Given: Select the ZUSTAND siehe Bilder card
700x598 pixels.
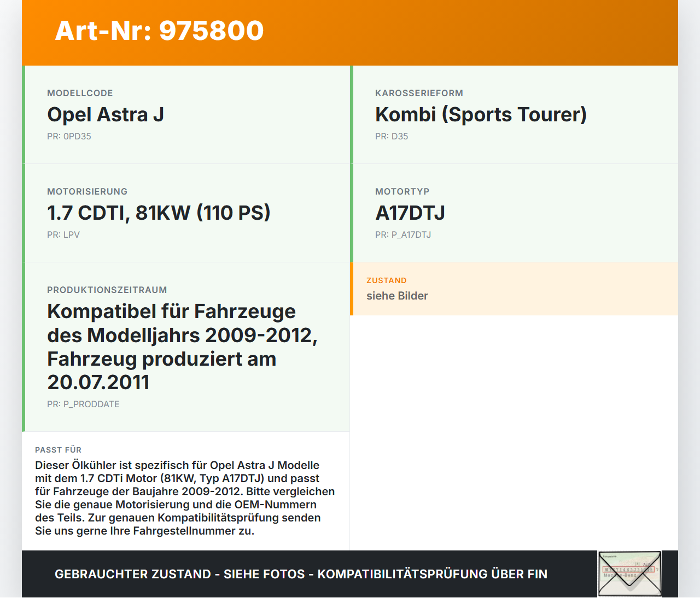Looking at the screenshot, I should click(x=514, y=289).
